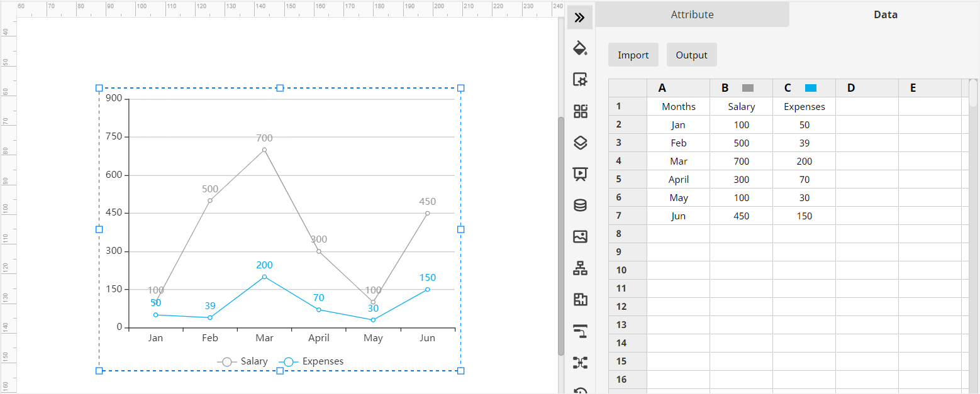Switch to the Data tab
This screenshot has height=394, width=980.
884,14
